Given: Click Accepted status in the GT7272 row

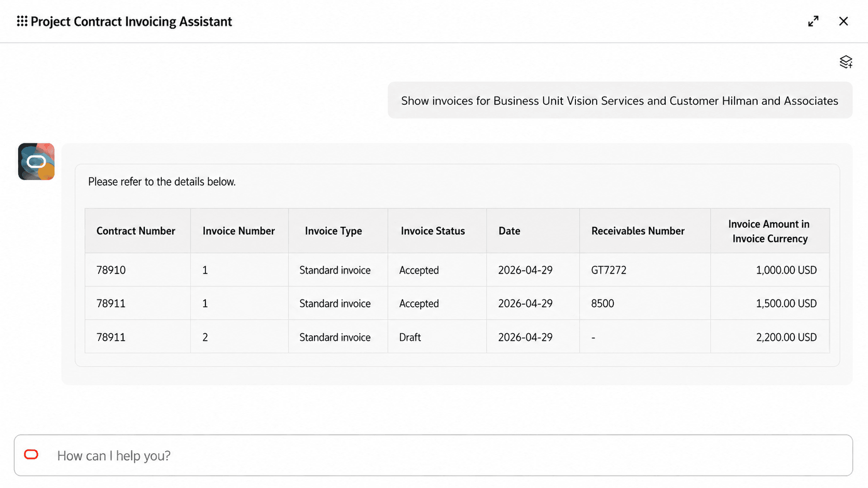Looking at the screenshot, I should point(419,270).
